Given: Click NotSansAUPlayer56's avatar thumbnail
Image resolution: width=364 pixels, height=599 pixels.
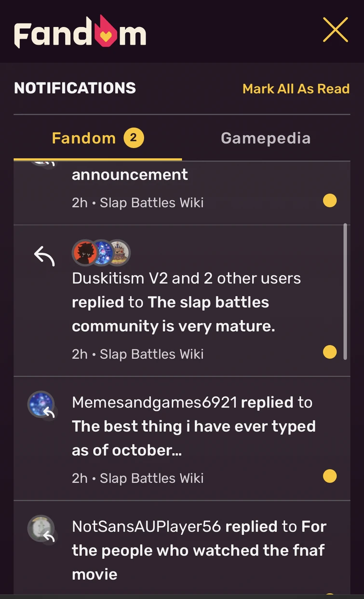Looking at the screenshot, I should tap(41, 529).
